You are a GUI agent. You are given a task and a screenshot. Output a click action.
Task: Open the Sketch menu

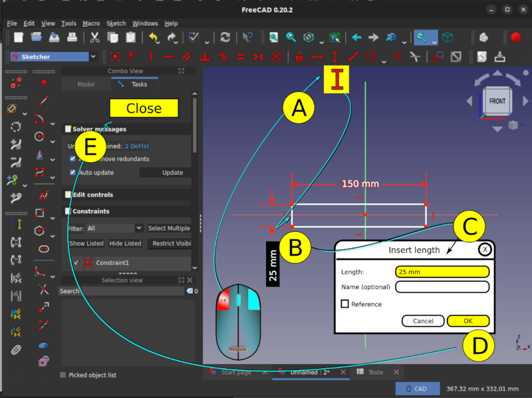pyautogui.click(x=116, y=23)
